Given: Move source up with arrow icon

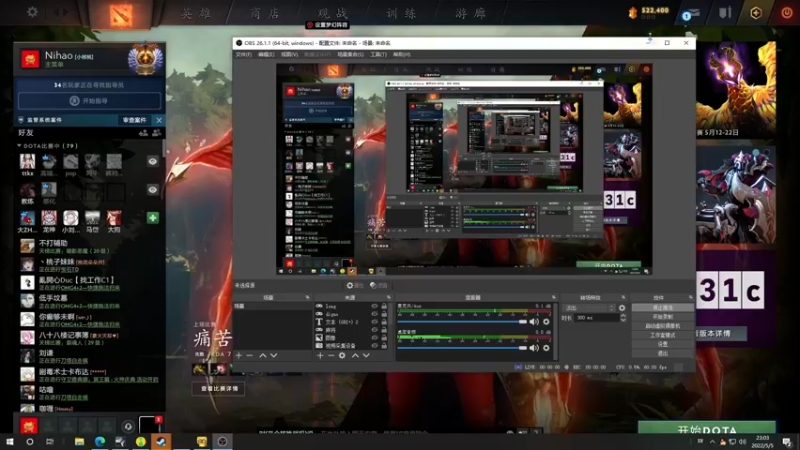Looking at the screenshot, I should [355, 355].
